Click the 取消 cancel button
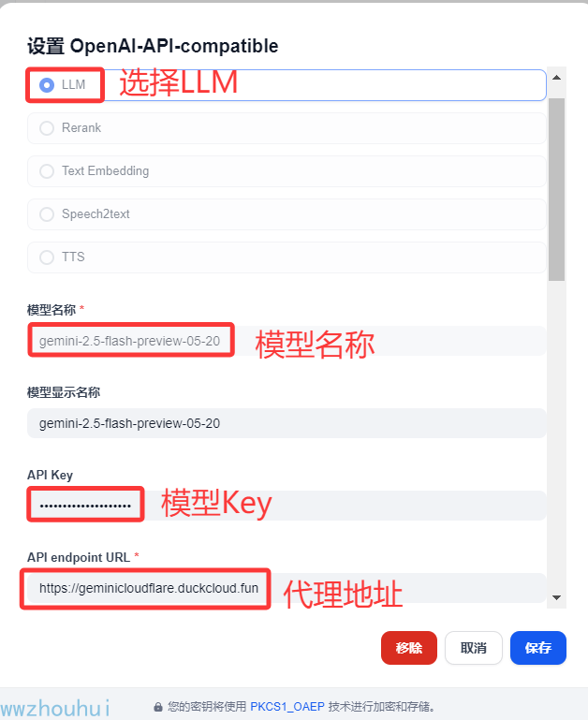This screenshot has width=588, height=720. tap(474, 648)
